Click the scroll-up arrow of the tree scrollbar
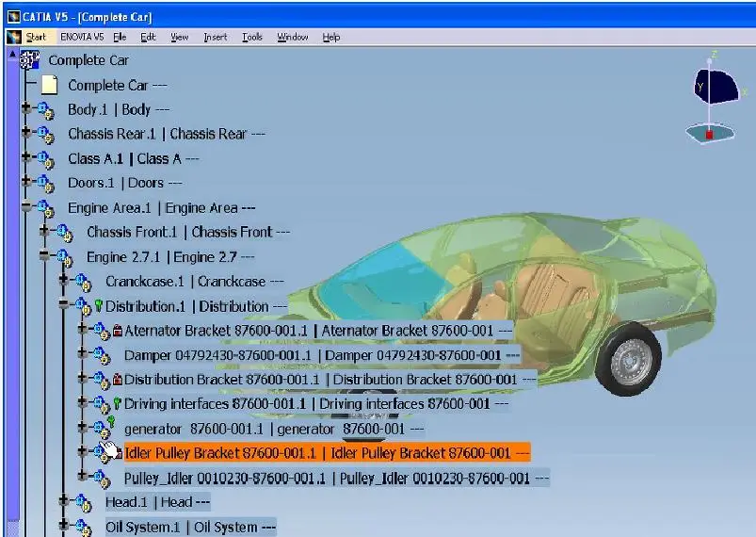 click(13, 54)
